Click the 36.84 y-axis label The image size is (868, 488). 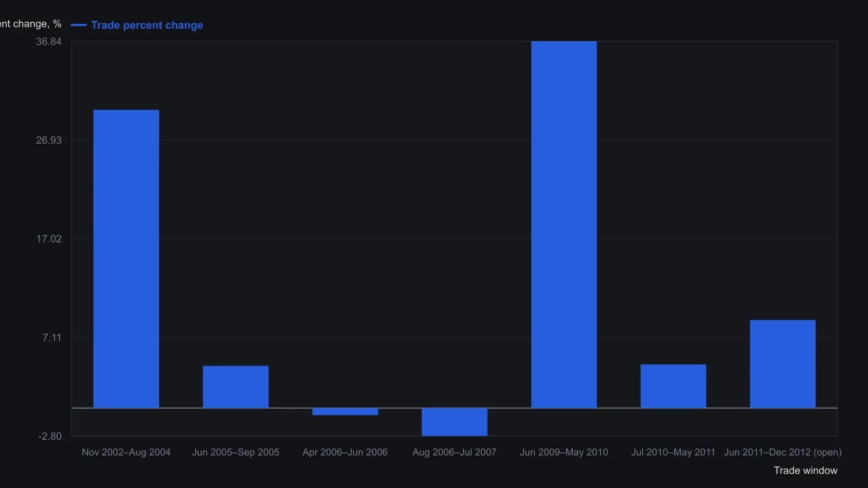coord(49,42)
